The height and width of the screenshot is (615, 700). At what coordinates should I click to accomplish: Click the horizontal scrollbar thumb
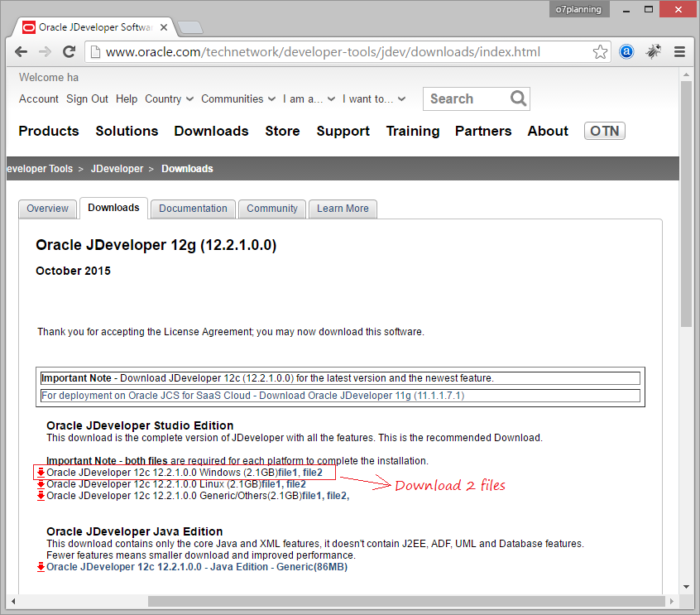coord(406,601)
